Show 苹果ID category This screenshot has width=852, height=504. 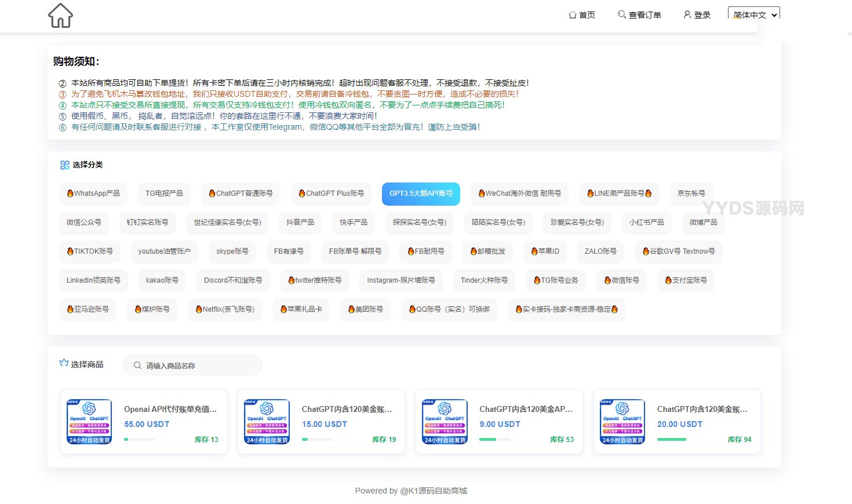[x=545, y=251]
